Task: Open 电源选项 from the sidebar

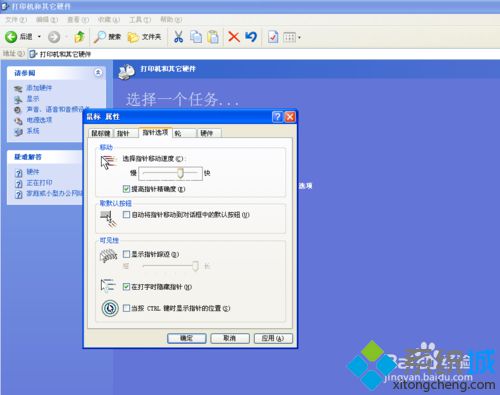Action: (x=39, y=120)
